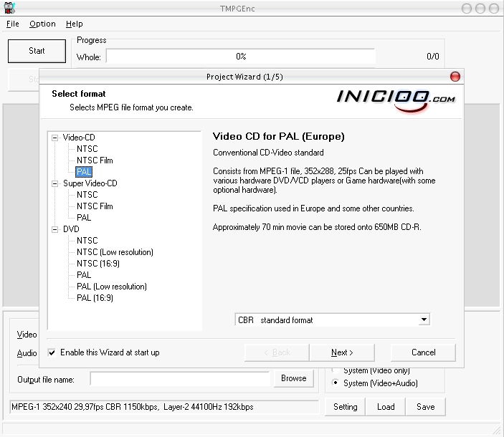The width and height of the screenshot is (504, 437).
Task: Select System (Video only) radio button
Action: (336, 370)
